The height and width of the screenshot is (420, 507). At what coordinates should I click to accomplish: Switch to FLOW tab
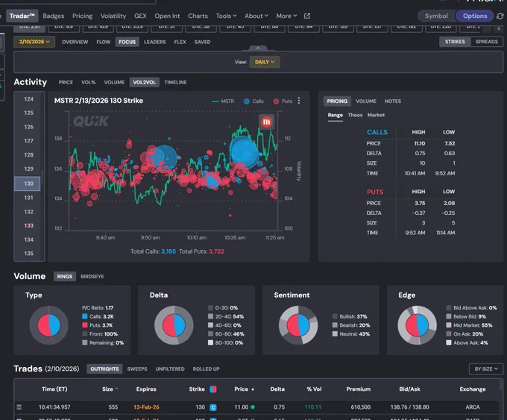point(104,42)
